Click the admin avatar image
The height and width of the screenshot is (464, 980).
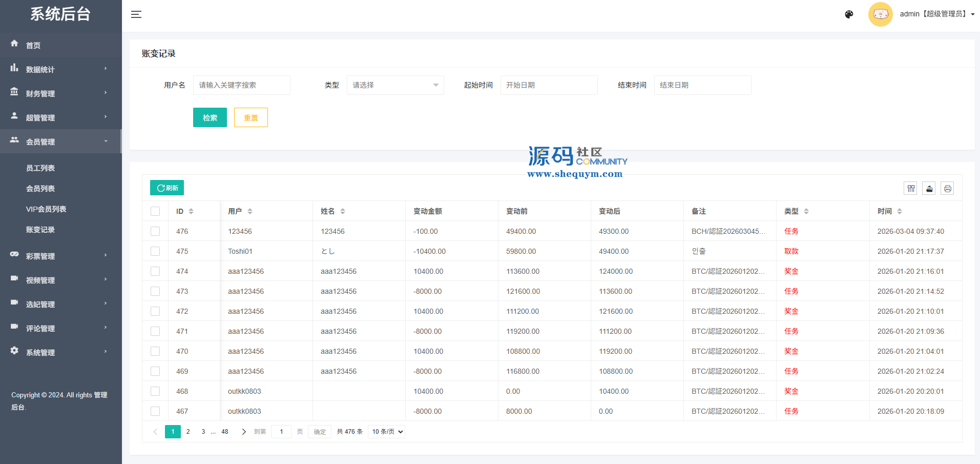[880, 14]
